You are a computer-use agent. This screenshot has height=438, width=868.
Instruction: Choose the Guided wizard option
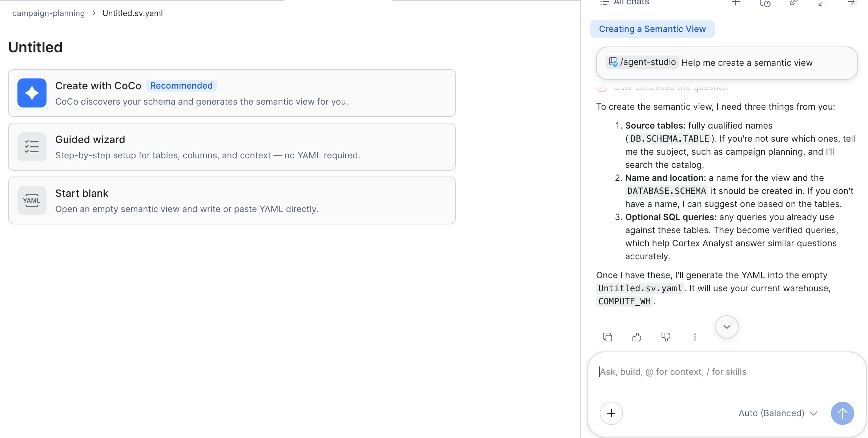(232, 147)
